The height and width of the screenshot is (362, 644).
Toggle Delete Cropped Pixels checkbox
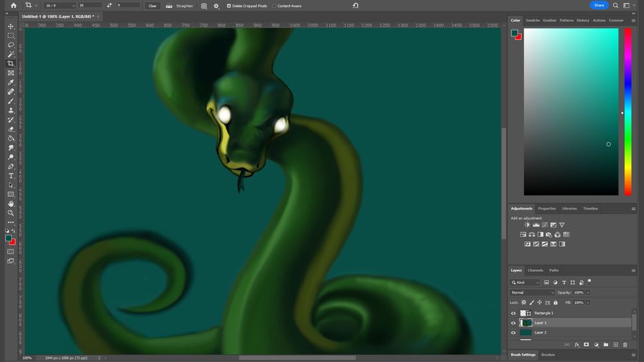tap(229, 6)
